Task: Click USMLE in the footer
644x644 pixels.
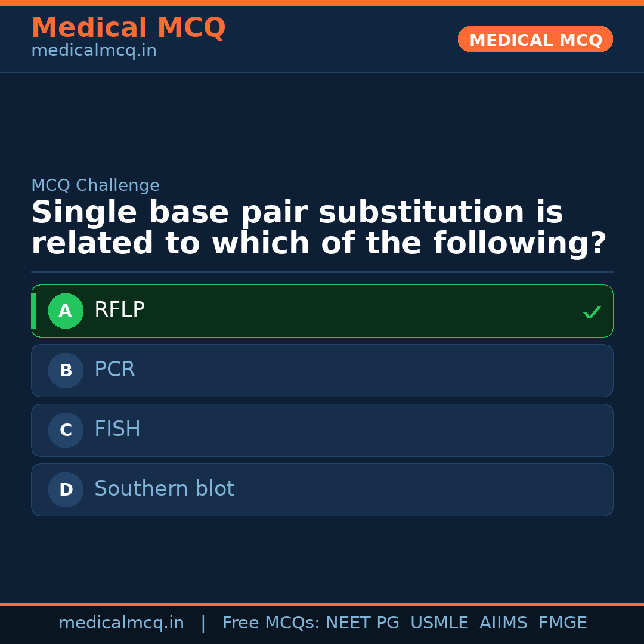Action: (x=439, y=623)
